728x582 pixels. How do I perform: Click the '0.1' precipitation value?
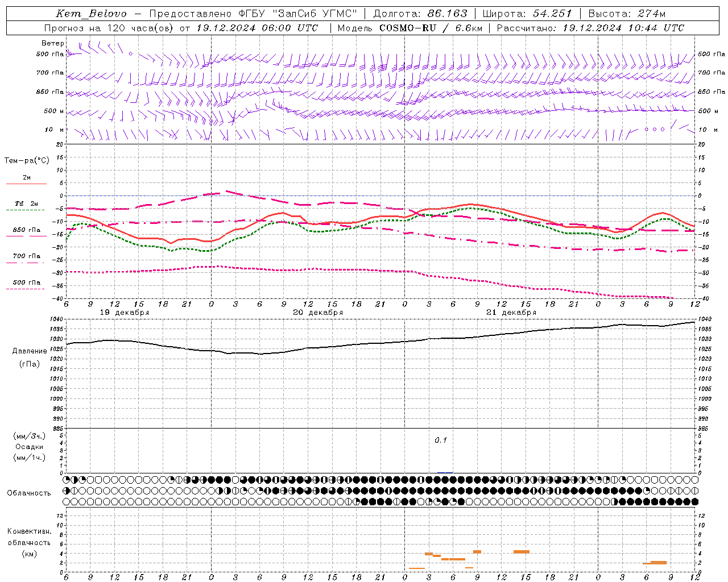coord(441,440)
